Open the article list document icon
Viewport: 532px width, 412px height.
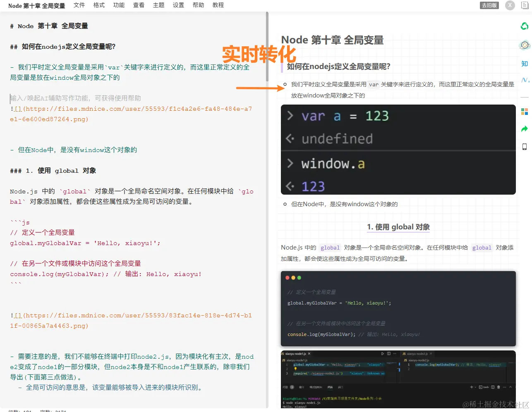click(x=525, y=5)
